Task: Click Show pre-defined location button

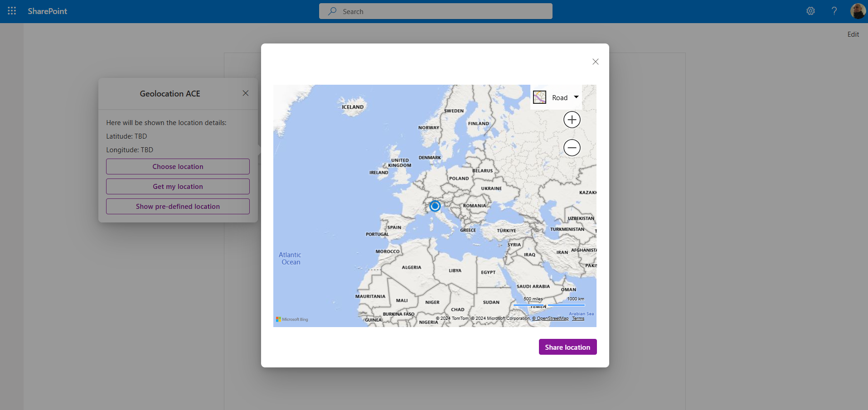Action: click(178, 207)
